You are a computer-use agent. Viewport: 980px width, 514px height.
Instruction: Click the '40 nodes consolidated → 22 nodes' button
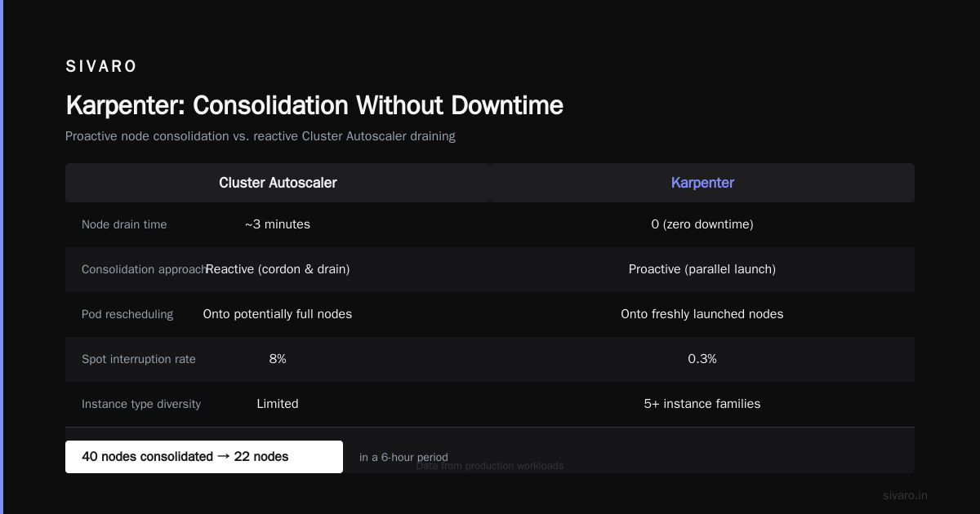[204, 457]
